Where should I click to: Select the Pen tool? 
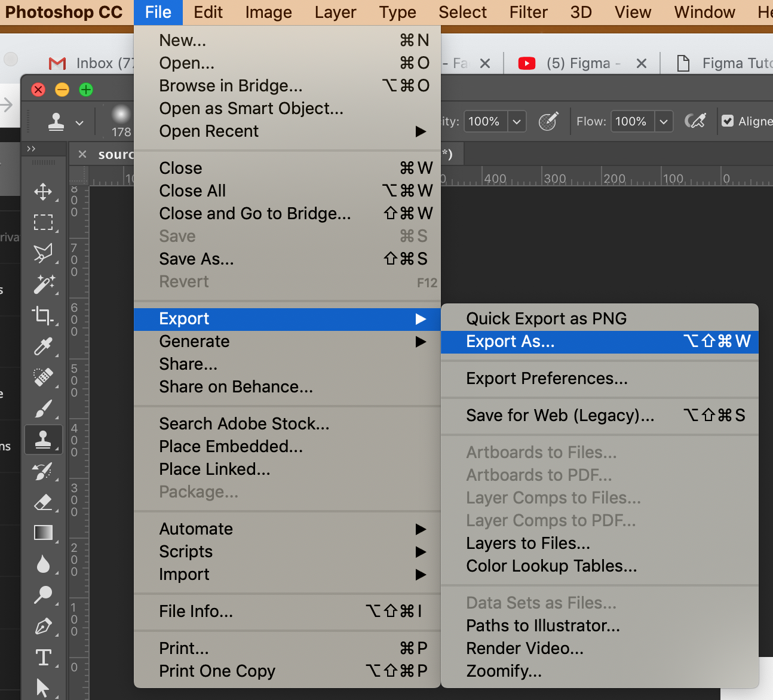(43, 627)
